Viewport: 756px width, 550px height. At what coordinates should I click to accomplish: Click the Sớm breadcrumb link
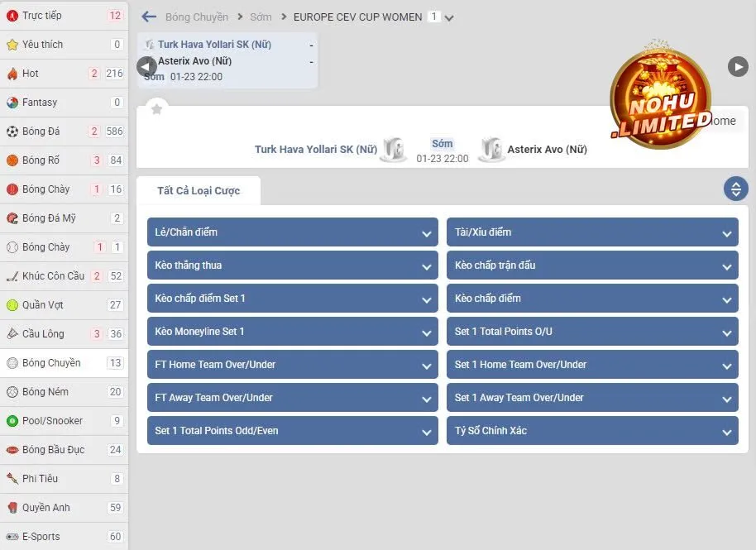point(261,17)
